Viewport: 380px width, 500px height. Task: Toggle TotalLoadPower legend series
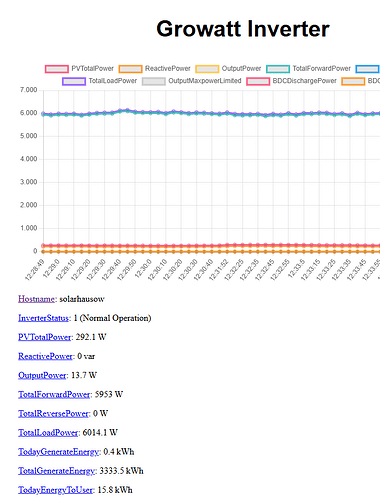click(x=100, y=81)
